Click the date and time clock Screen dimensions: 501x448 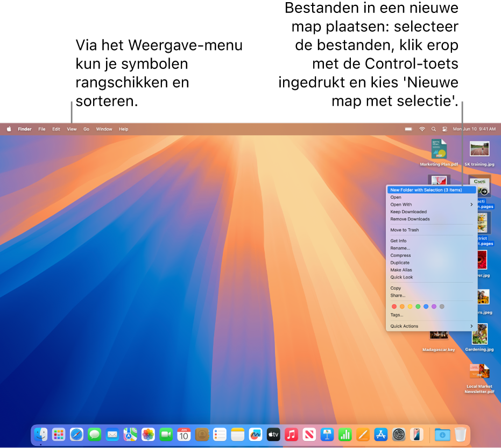pos(474,129)
